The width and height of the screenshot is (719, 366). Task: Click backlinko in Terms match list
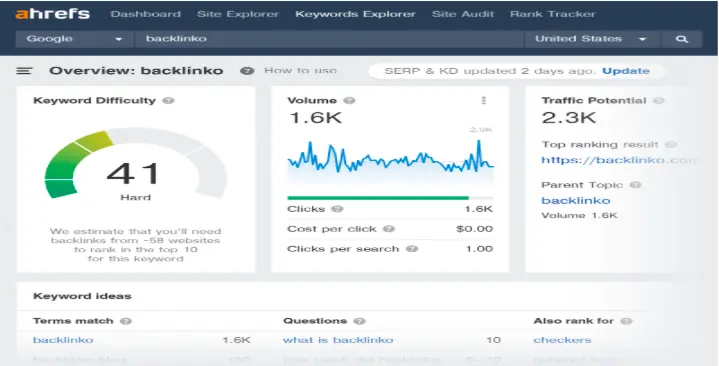pyautogui.click(x=63, y=340)
